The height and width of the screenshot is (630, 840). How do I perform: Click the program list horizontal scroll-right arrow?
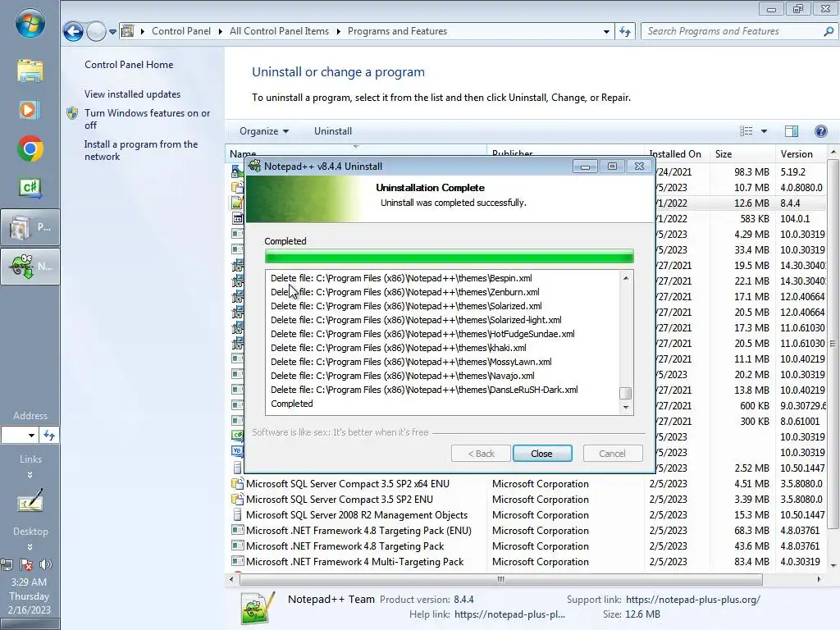click(x=819, y=579)
